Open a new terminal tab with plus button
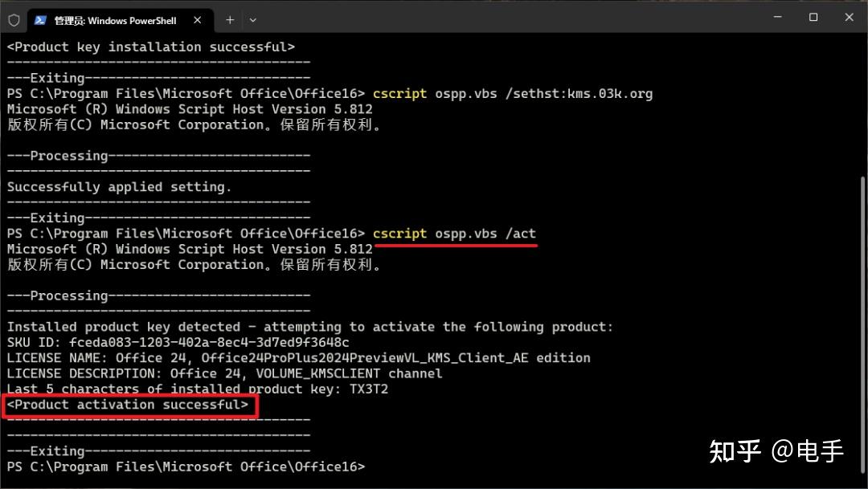This screenshot has height=489, width=868. pos(230,20)
